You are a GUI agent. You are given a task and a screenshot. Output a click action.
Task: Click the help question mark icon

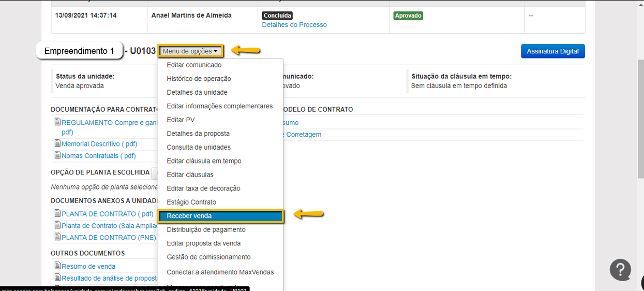pyautogui.click(x=620, y=269)
